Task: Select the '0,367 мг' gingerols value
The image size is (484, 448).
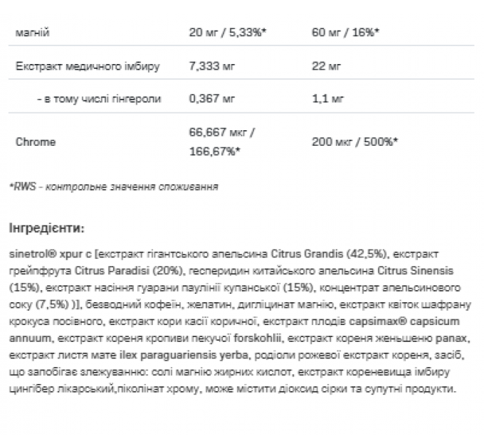Action: point(212,99)
